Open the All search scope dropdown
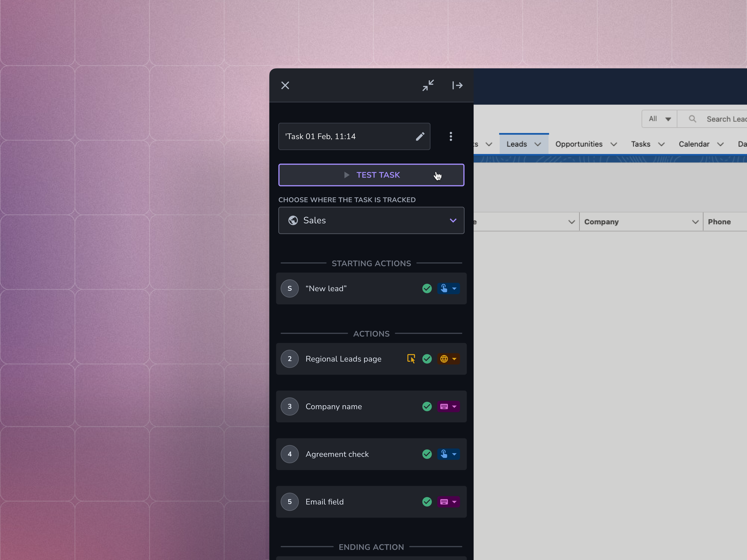The height and width of the screenshot is (560, 747). (659, 119)
